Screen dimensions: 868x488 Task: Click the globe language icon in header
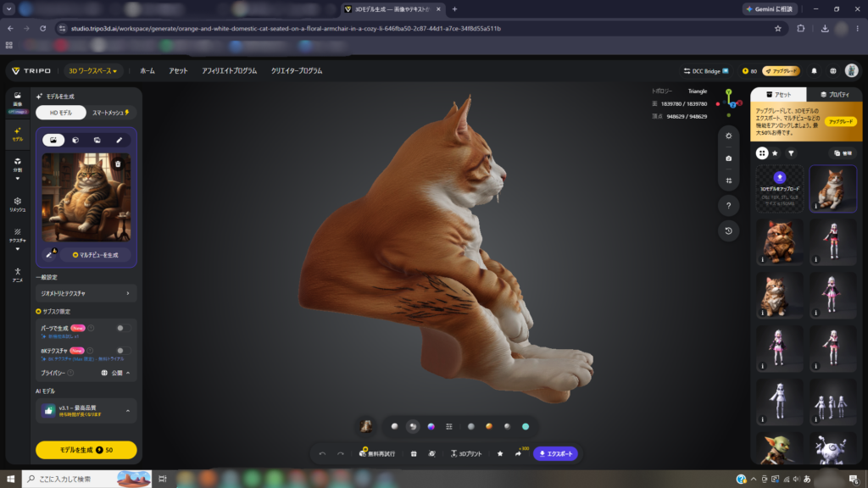pos(832,71)
